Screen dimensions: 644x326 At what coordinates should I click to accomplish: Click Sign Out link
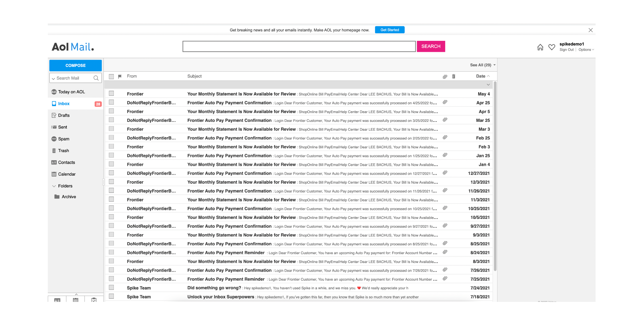point(566,50)
